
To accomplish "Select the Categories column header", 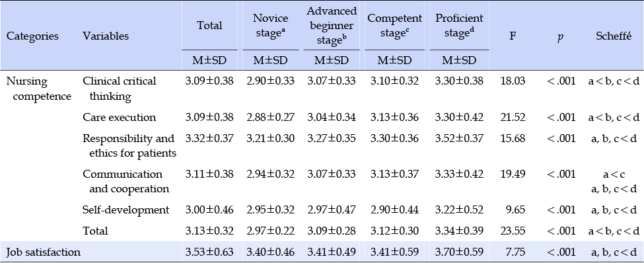I will click(32, 36).
